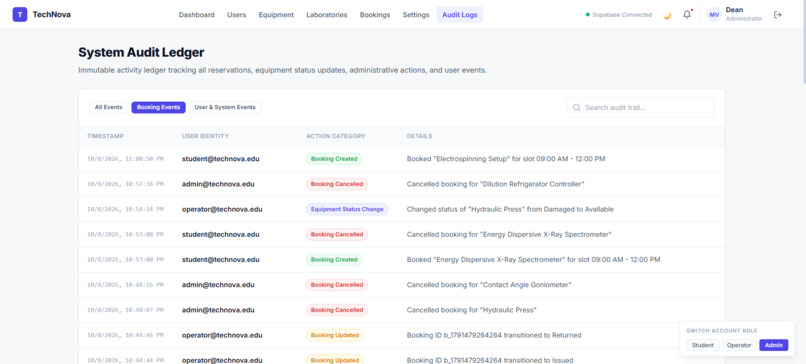The width and height of the screenshot is (806, 364).
Task: Switch to the Laboratories tab
Action: 326,15
